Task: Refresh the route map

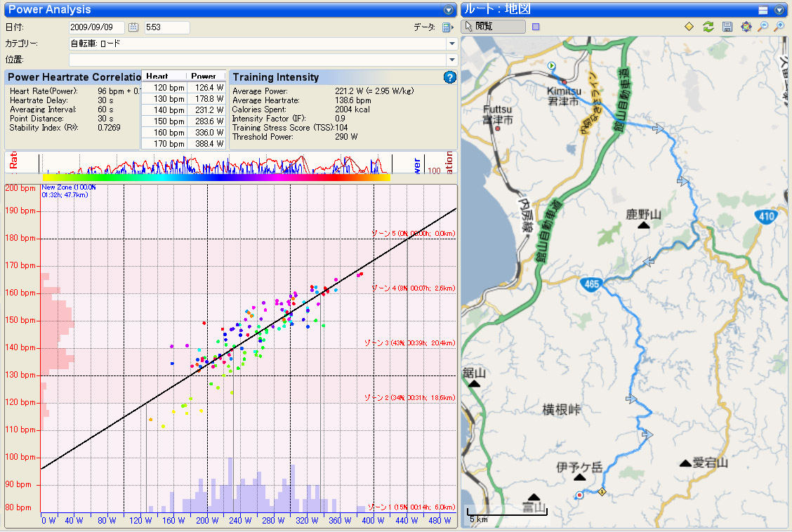Action: click(708, 27)
